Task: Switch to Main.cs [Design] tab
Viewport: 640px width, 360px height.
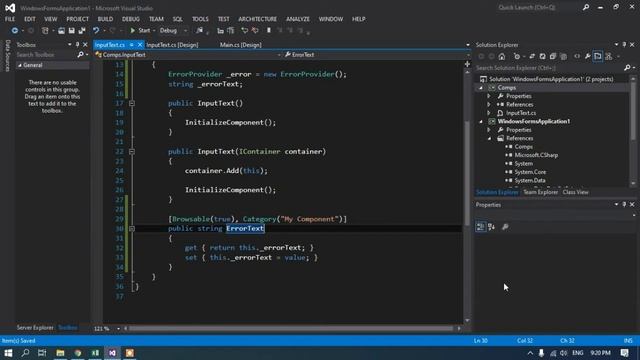Action: point(240,45)
